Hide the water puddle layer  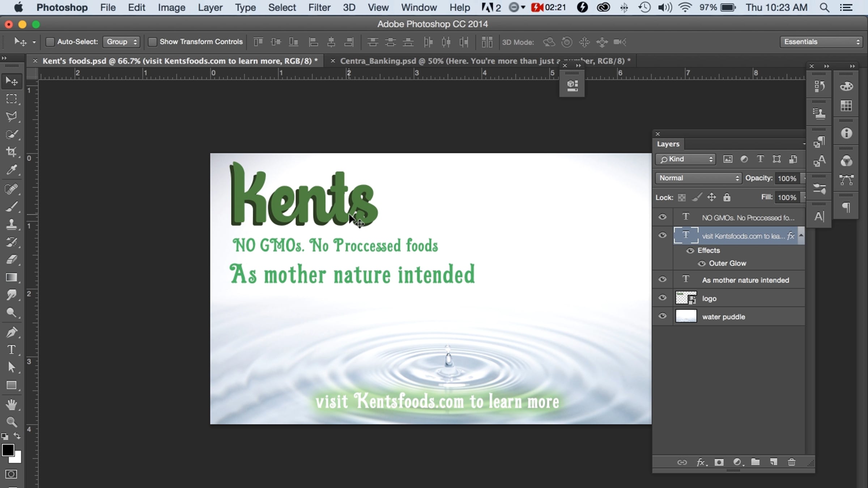[x=662, y=316]
